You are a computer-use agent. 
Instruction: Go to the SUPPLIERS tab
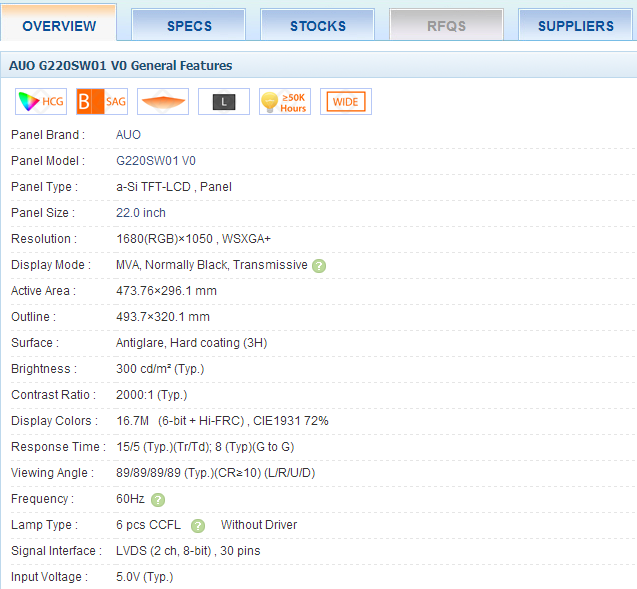tap(575, 25)
